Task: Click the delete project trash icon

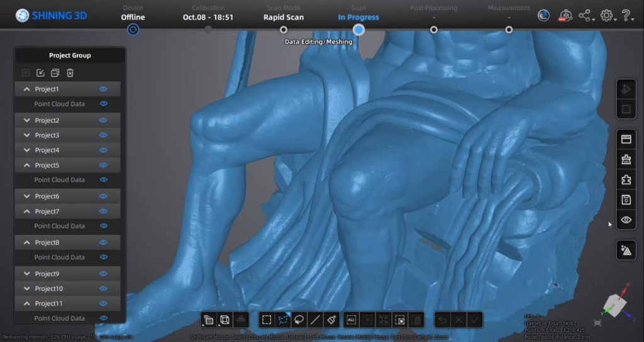Action: coord(70,73)
